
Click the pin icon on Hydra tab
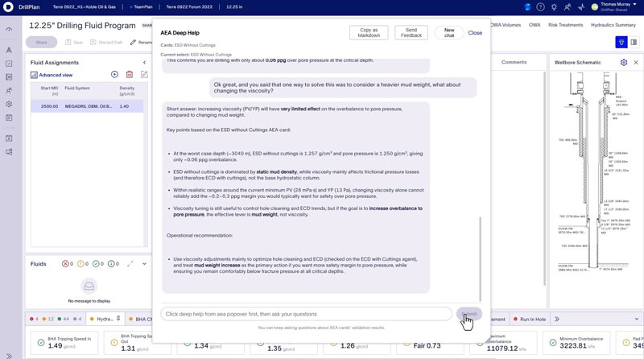pyautogui.click(x=118, y=319)
